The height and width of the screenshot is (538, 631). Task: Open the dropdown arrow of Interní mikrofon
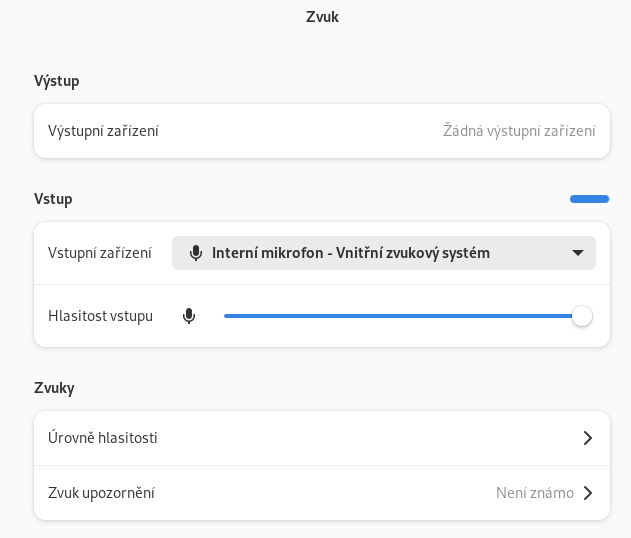click(x=578, y=253)
